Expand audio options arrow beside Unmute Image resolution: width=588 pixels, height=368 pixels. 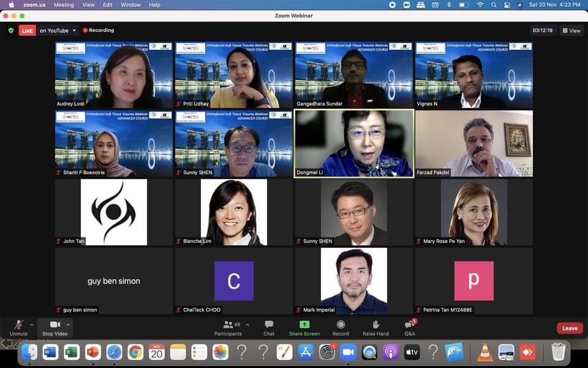[32, 324]
